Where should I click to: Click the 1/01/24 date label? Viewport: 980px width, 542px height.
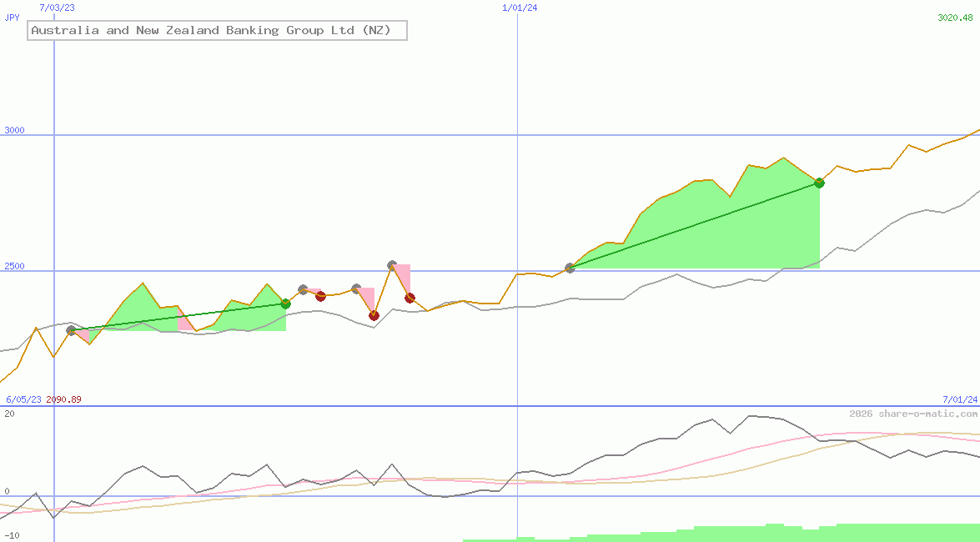[x=520, y=8]
